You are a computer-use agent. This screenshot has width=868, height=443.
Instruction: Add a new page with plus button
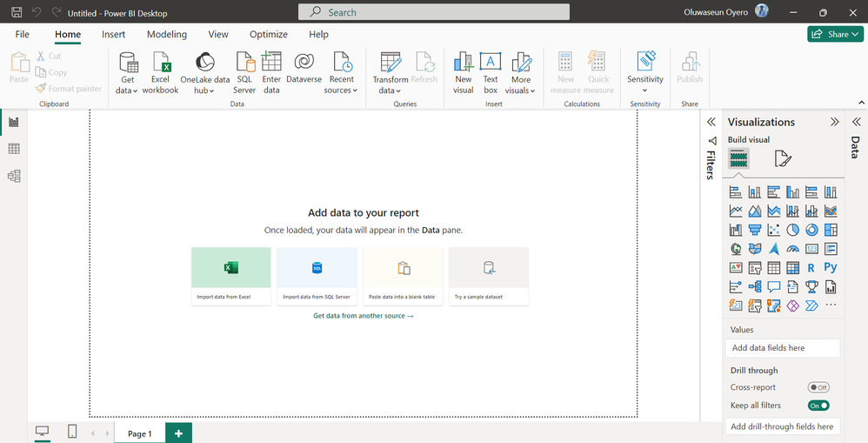178,433
